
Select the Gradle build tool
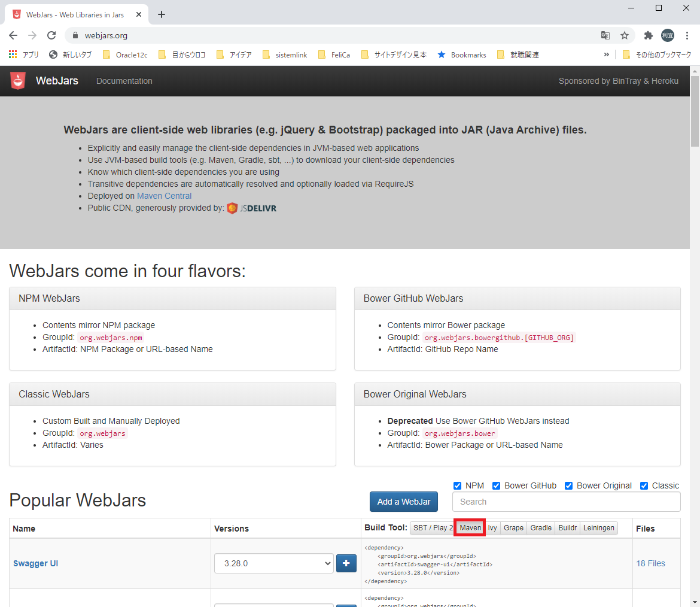click(541, 528)
